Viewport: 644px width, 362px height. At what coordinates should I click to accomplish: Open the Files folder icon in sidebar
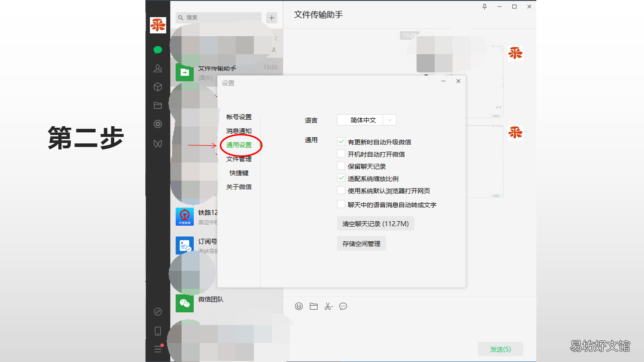click(x=158, y=106)
